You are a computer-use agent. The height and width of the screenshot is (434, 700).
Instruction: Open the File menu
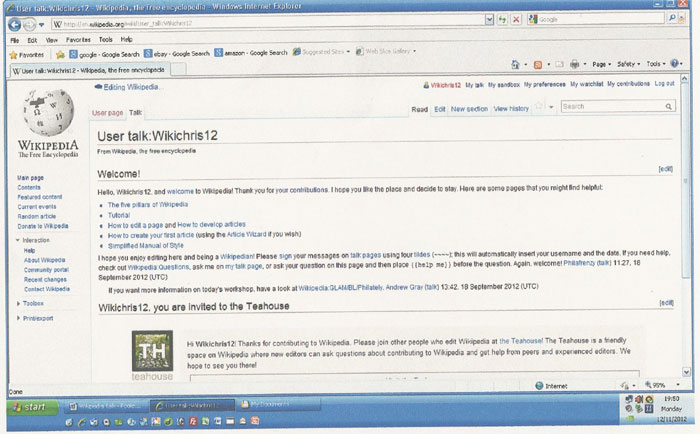15,40
